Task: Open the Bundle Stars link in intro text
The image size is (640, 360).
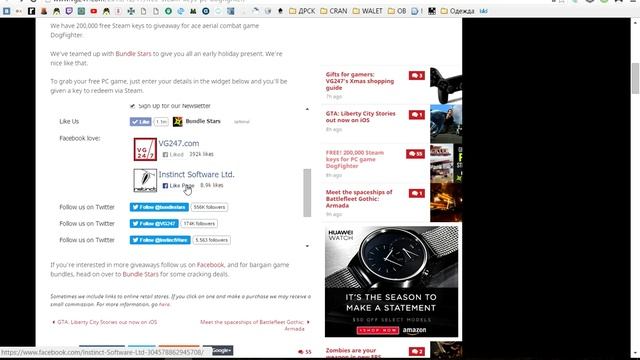Action: (x=133, y=53)
